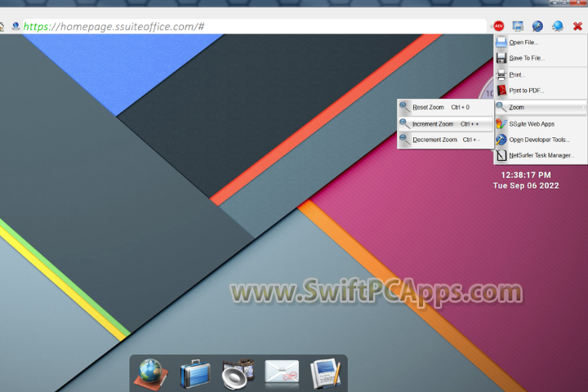Image resolution: width=588 pixels, height=392 pixels.
Task: Select Print... in the dropdown menu
Action: [541, 75]
